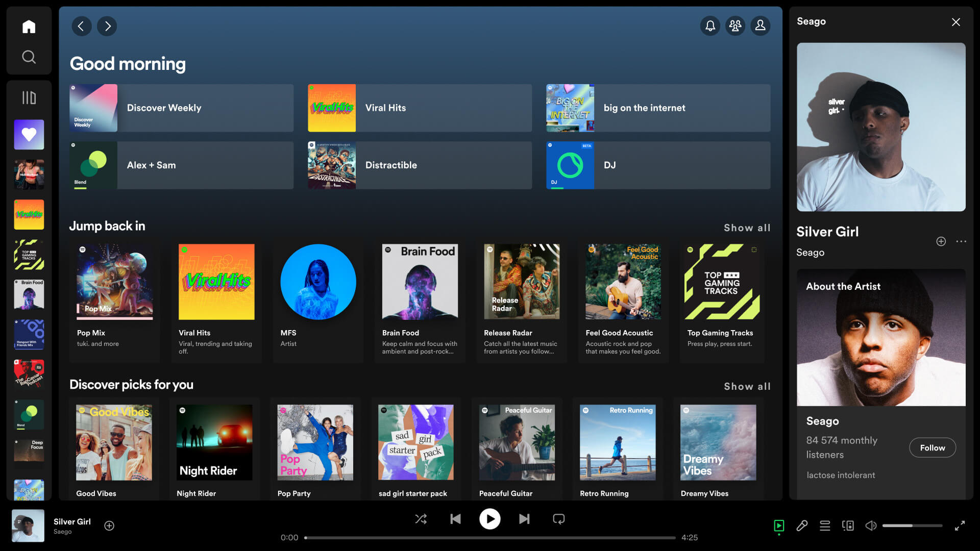Show all in Discover picks for you

(747, 386)
